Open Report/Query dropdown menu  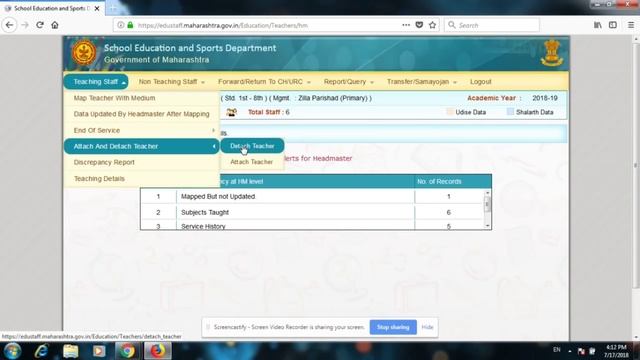(x=349, y=82)
